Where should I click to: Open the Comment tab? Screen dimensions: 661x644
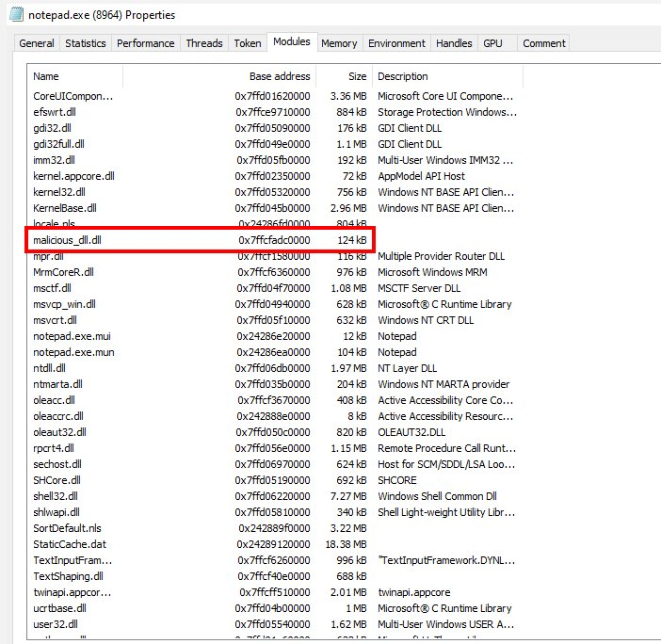(544, 43)
